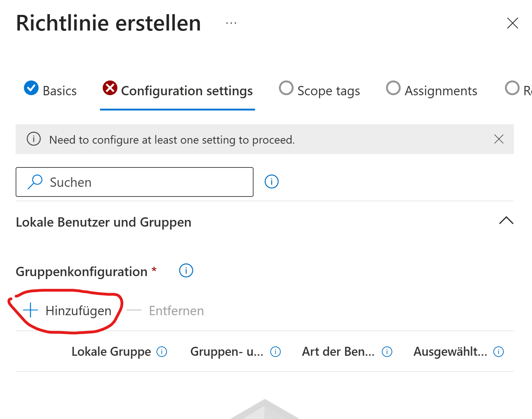Click the Lokale Gruppe column header
Image resolution: width=532 pixels, height=419 pixels.
(x=111, y=352)
